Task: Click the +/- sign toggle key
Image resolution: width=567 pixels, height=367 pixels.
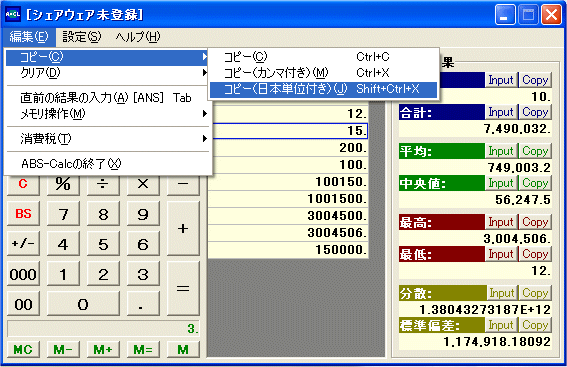Action: click(x=23, y=244)
